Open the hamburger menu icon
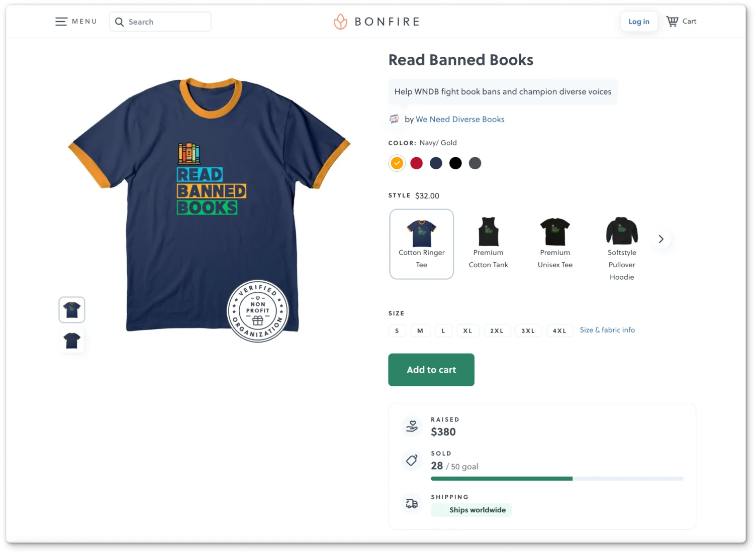Screen dimensions: 756x554 coord(61,22)
